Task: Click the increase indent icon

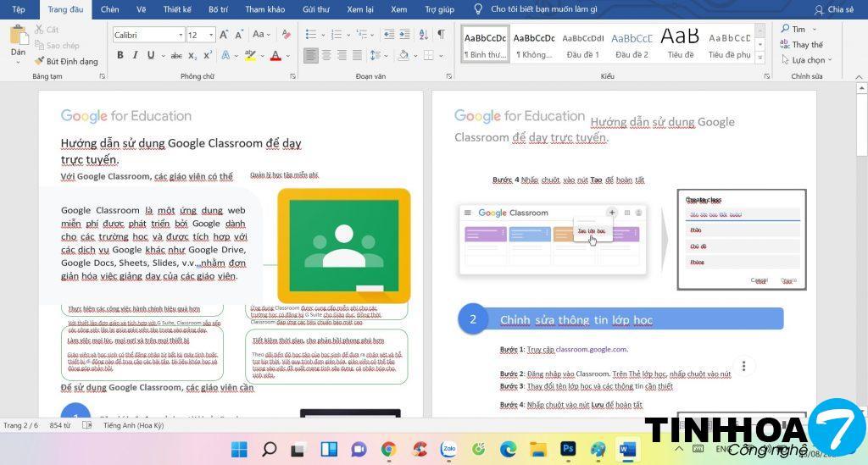Action: [x=402, y=35]
